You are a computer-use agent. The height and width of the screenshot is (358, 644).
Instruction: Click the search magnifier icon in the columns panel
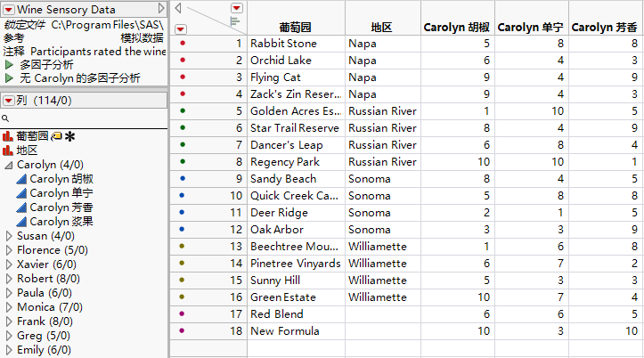(x=5, y=118)
